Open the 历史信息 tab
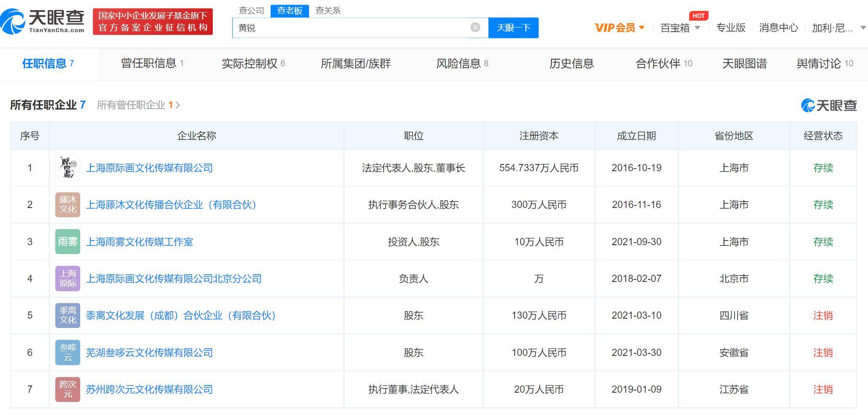The width and height of the screenshot is (868, 410). tap(571, 63)
